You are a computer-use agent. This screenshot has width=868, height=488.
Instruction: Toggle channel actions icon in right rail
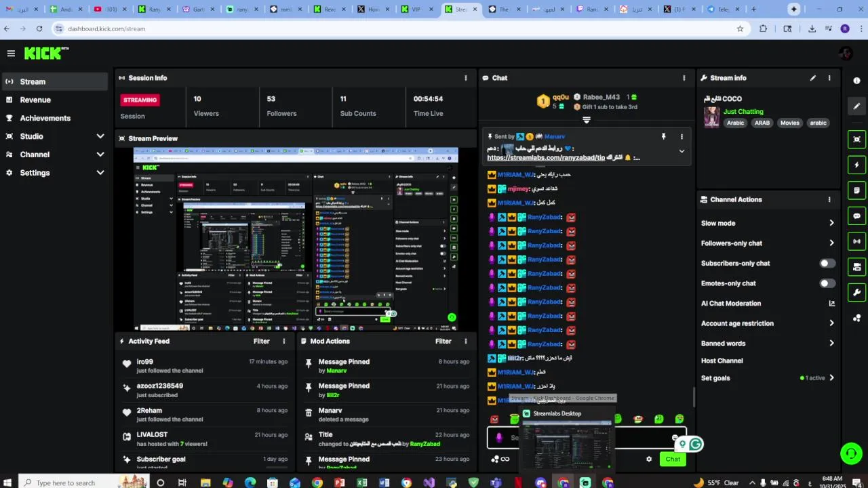(857, 267)
